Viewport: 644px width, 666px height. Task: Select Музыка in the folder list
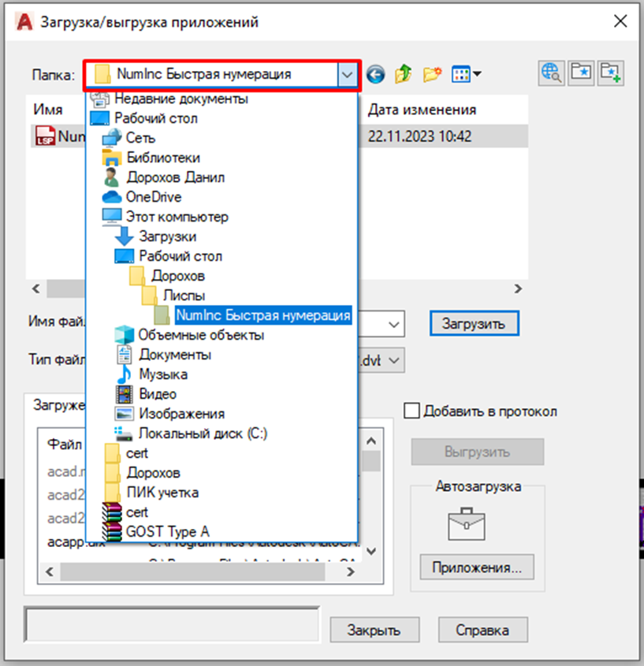click(163, 374)
